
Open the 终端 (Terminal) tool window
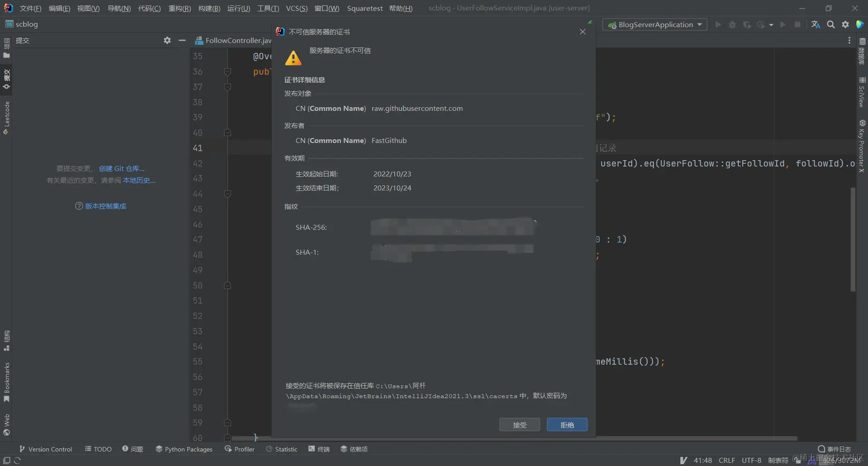[319, 449]
